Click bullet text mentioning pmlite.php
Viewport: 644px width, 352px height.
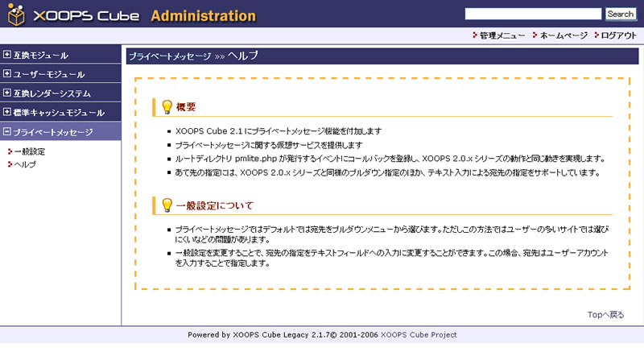pyautogui.click(x=390, y=159)
